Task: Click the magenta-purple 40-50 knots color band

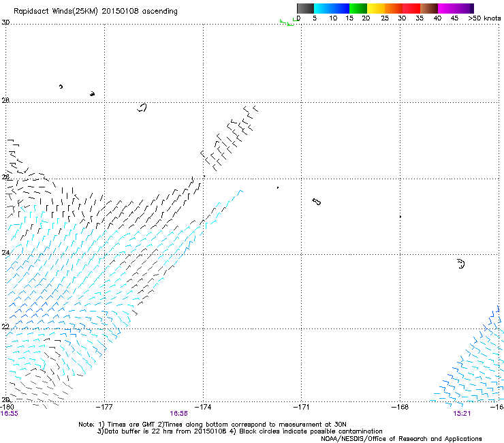Action: tap(456, 8)
